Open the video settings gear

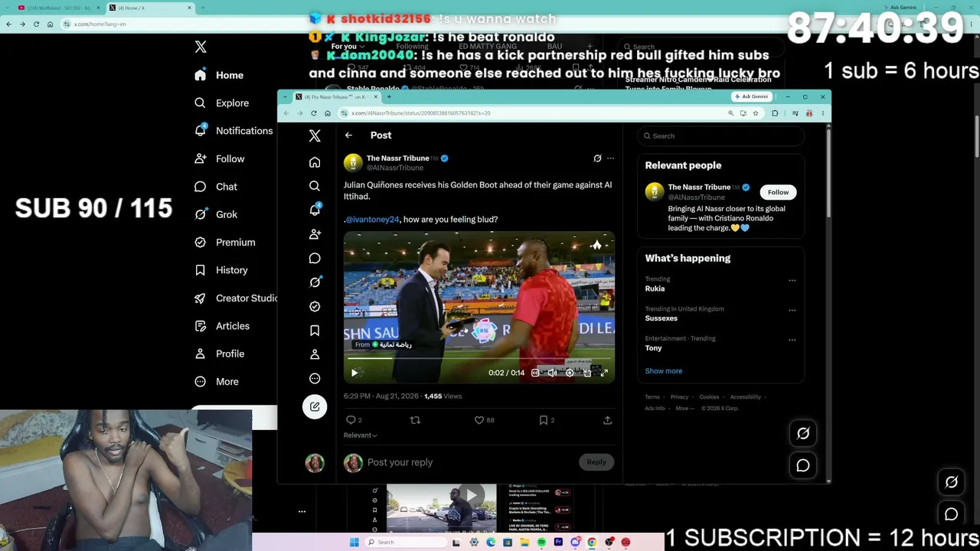[570, 373]
